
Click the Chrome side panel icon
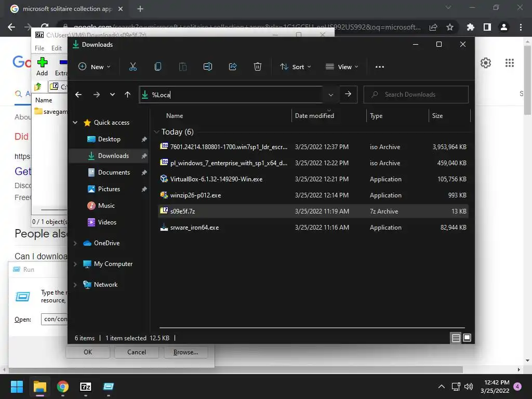pos(487,27)
